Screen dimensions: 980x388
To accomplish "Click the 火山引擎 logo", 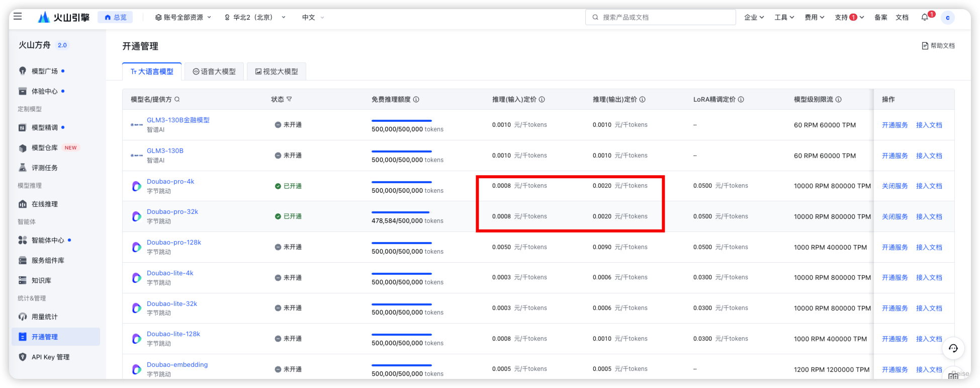I will pyautogui.click(x=64, y=17).
